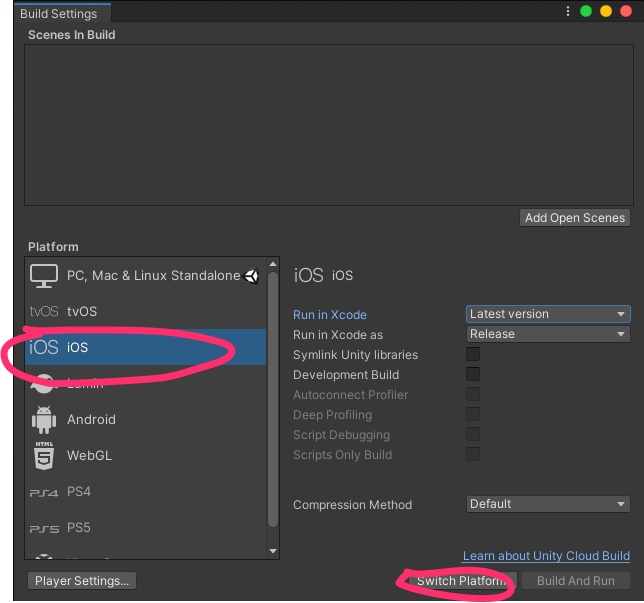Screen dimensions: 644x603
Task: Click the platform list scroll down arrow
Action: [x=273, y=551]
